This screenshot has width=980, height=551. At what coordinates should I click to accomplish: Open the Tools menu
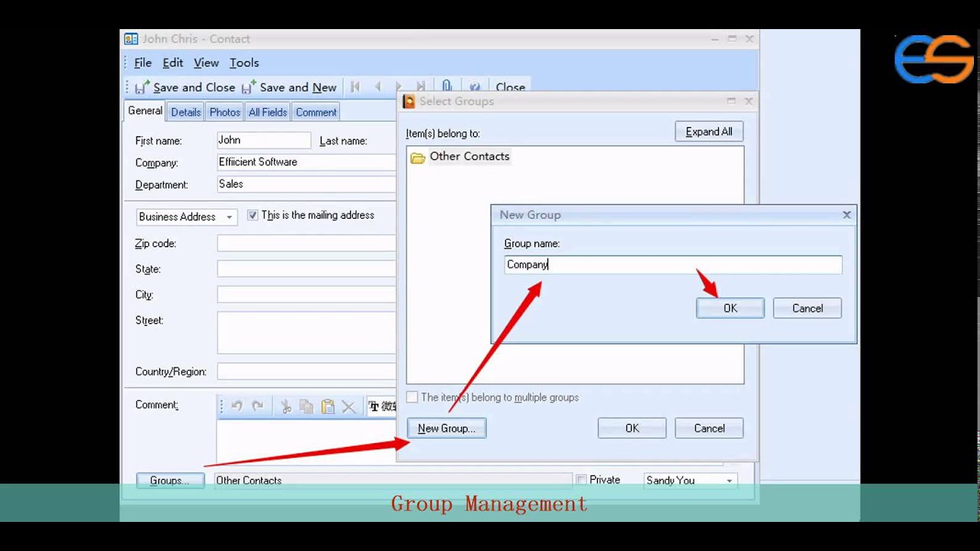(244, 63)
